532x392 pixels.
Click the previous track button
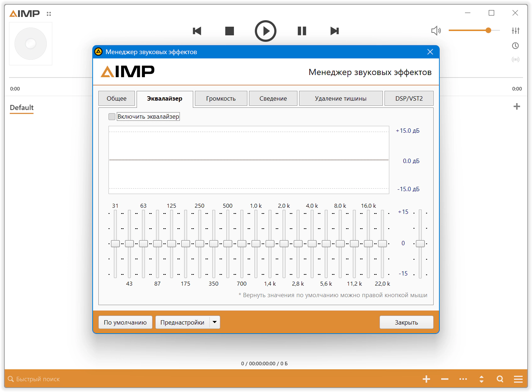pyautogui.click(x=197, y=31)
